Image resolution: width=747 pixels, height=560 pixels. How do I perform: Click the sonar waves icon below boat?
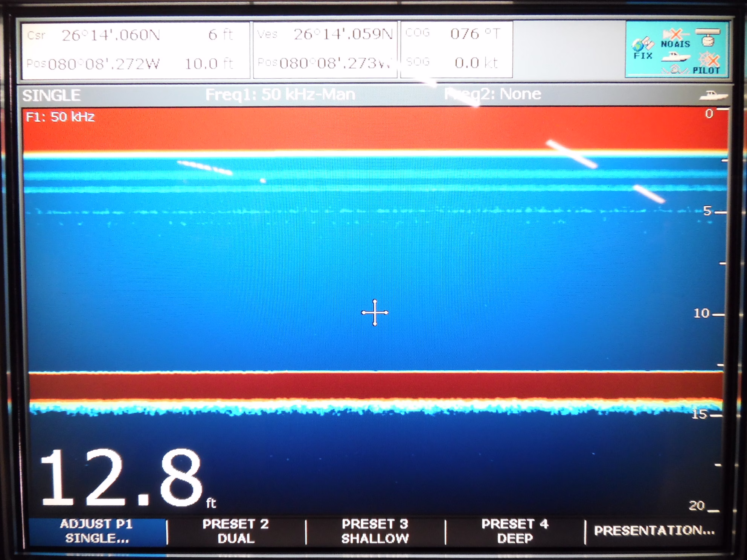click(675, 70)
